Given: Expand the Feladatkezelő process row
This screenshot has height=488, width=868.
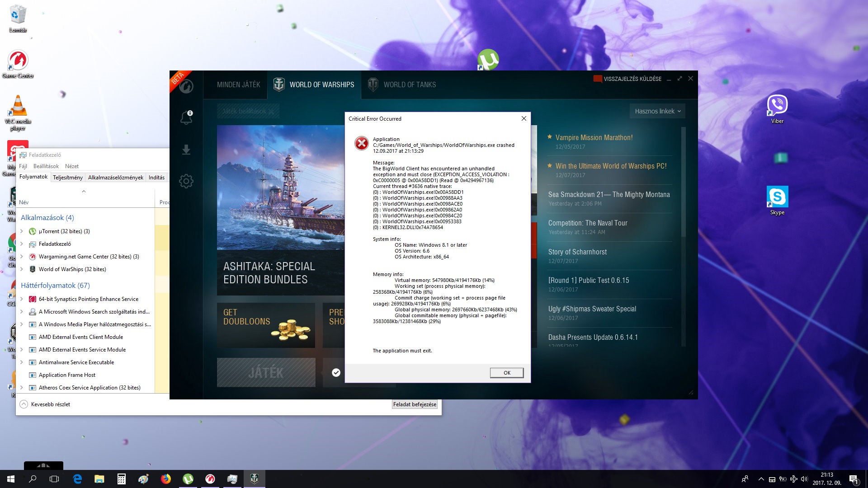Looking at the screenshot, I should (x=22, y=244).
